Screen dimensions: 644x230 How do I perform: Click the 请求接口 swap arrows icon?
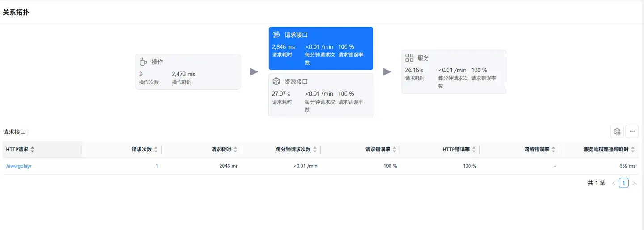[x=276, y=34]
